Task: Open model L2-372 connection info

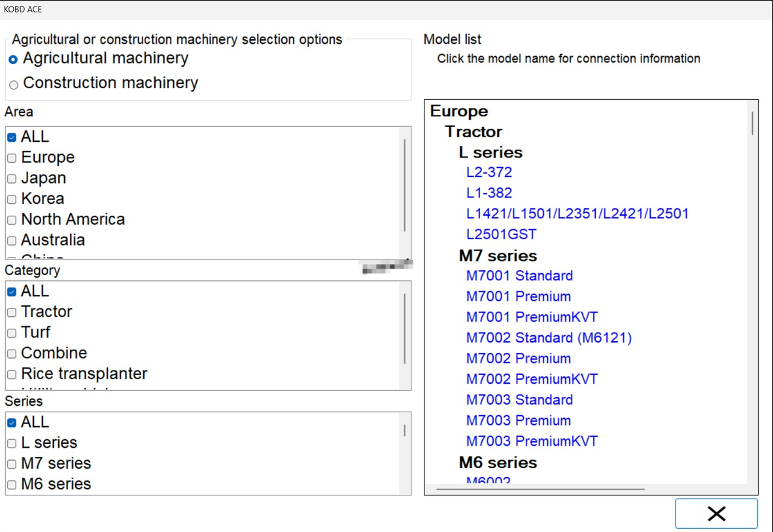Action: (x=489, y=173)
